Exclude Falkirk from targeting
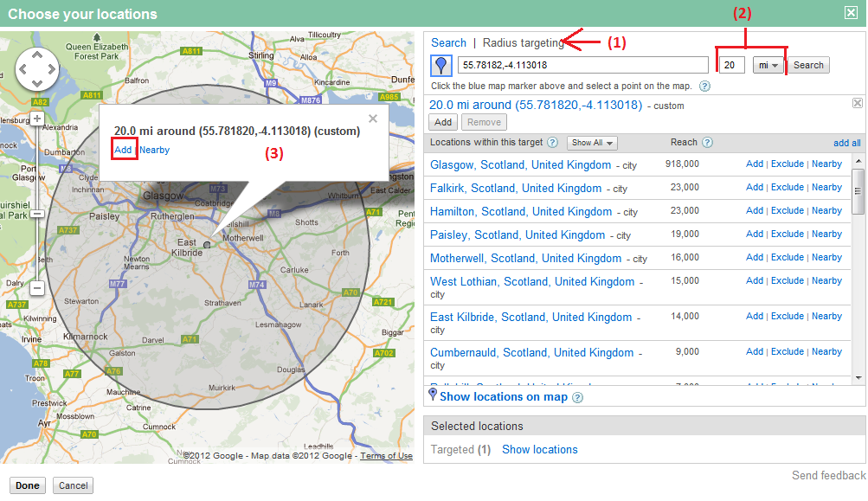This screenshot has height=501, width=868. coord(788,187)
